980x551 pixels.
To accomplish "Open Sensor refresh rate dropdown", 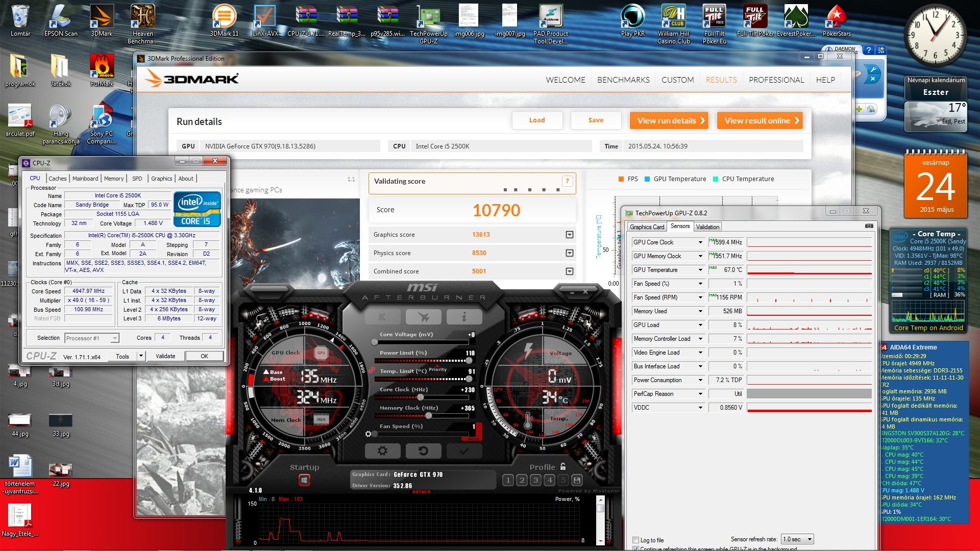I will [797, 539].
